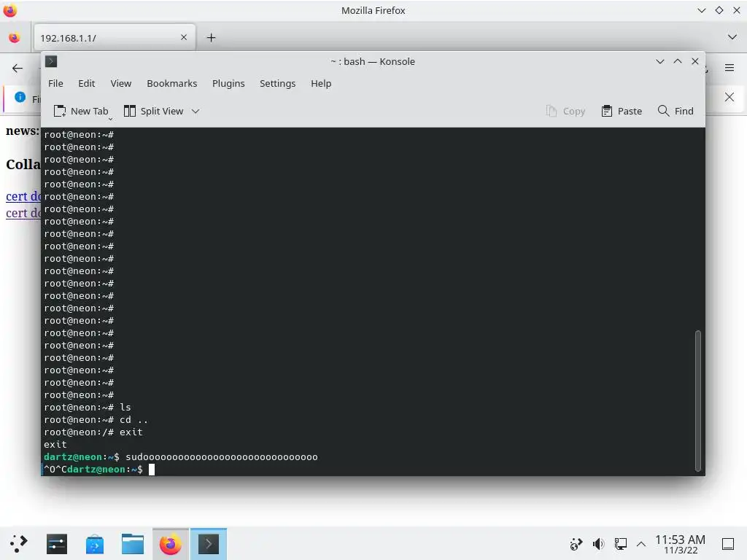Click the Konsole vertical scrollbar handle

click(698, 400)
